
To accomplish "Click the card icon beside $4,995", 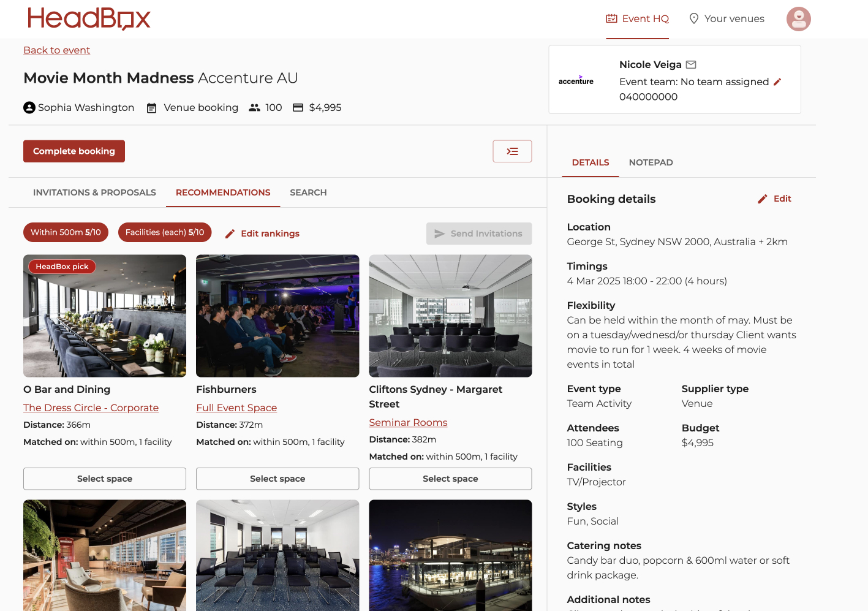I will [298, 107].
